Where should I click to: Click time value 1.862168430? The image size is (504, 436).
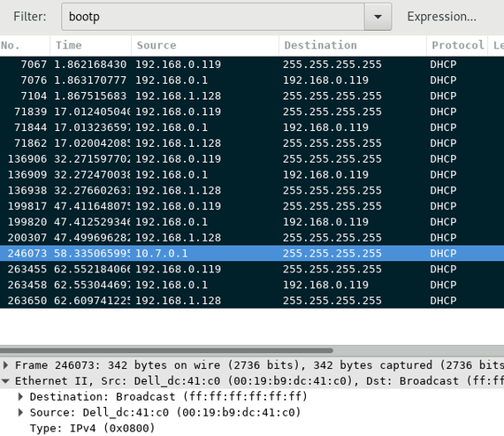click(x=90, y=65)
